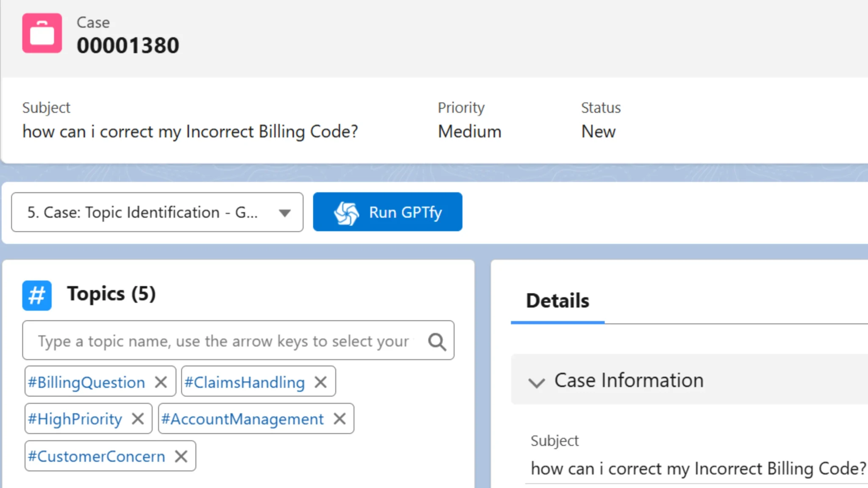This screenshot has width=868, height=488.
Task: Click the pink Case briefcase icon
Action: click(x=41, y=33)
